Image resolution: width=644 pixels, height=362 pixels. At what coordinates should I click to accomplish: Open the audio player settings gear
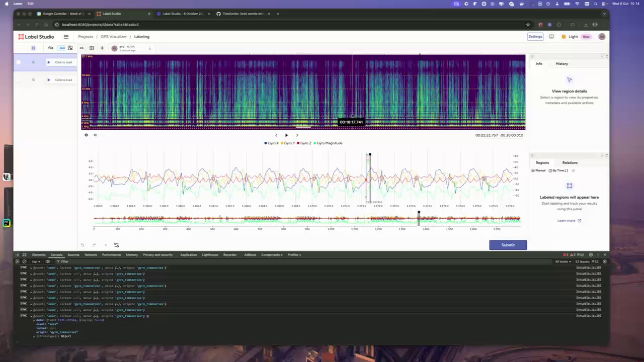coord(86,135)
